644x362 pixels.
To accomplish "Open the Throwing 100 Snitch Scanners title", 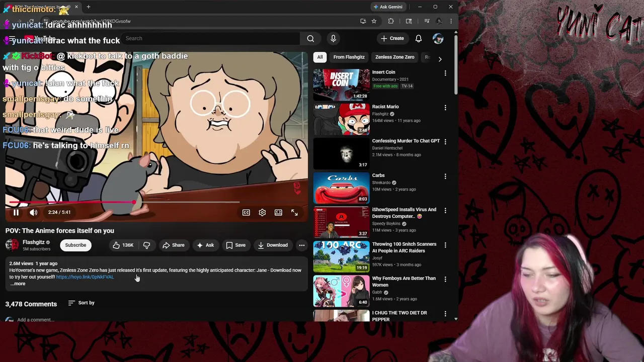I will (405, 247).
